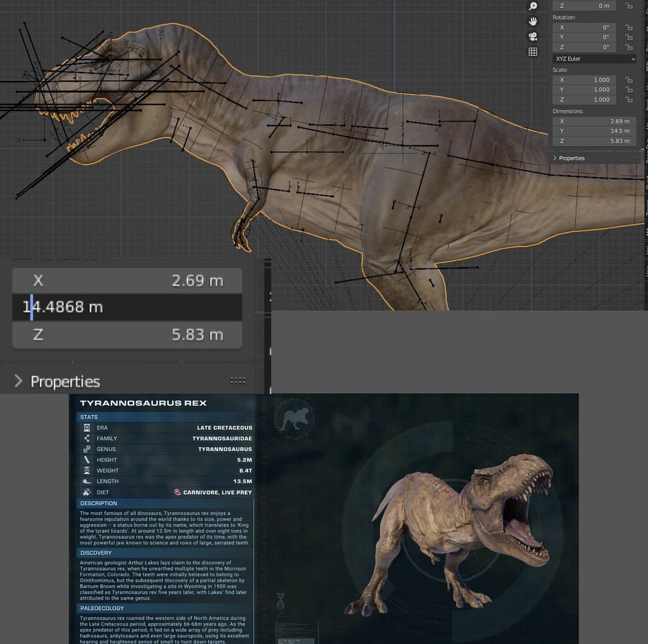Click the Scale: label
Screen dimensions: 648x644
(560, 70)
